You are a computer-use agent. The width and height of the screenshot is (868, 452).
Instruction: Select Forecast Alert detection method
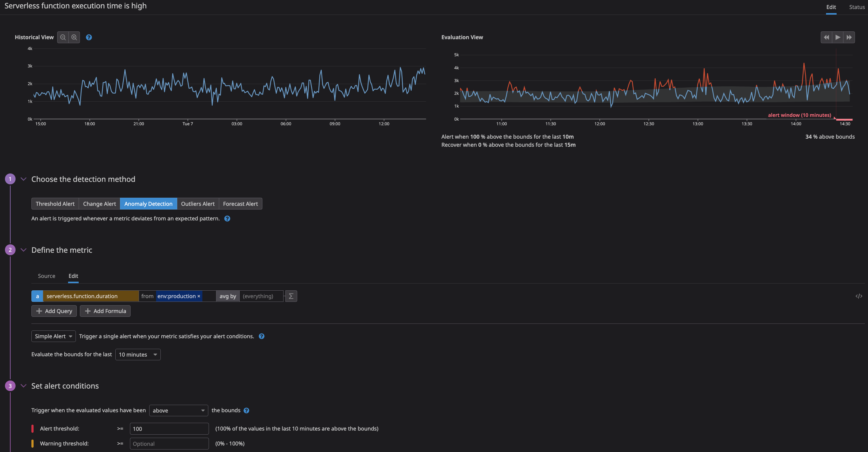(240, 204)
